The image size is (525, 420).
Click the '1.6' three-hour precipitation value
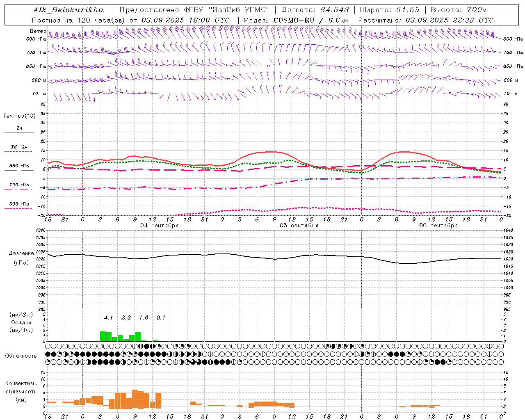(144, 317)
